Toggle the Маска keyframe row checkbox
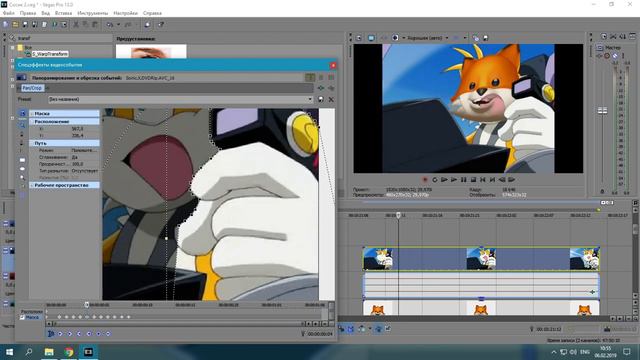 point(22,317)
